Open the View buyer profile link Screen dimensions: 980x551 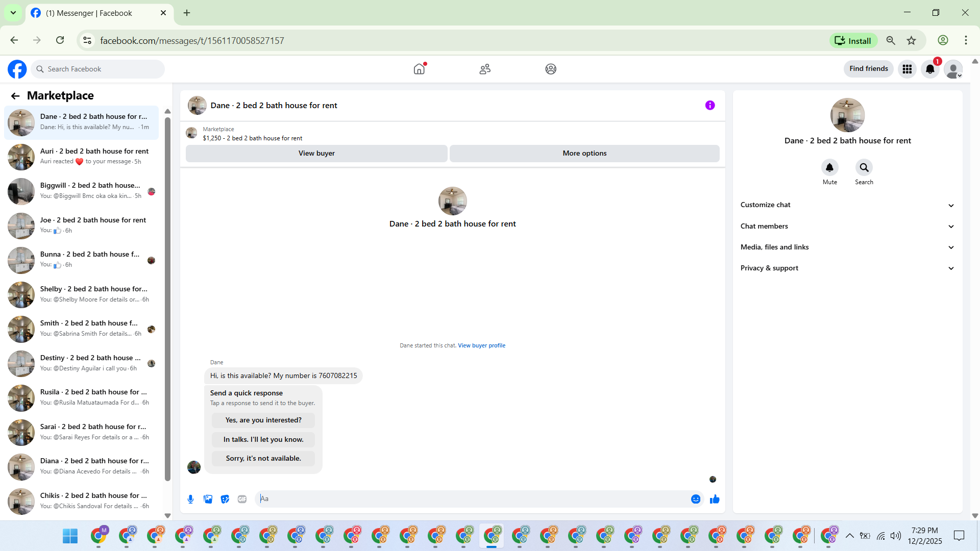[x=481, y=345]
